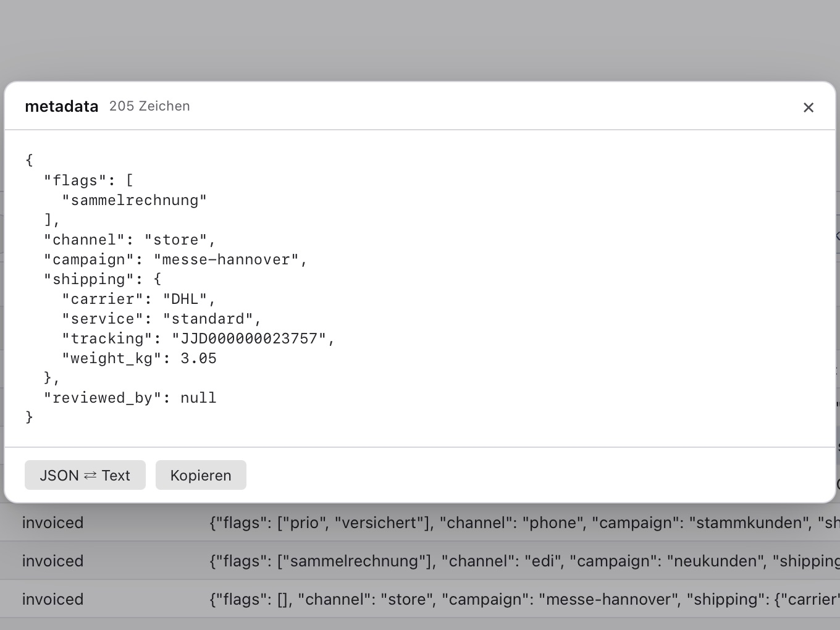Open metadata cell with neukunden campaign
This screenshot has width=840, height=630.
click(524, 561)
